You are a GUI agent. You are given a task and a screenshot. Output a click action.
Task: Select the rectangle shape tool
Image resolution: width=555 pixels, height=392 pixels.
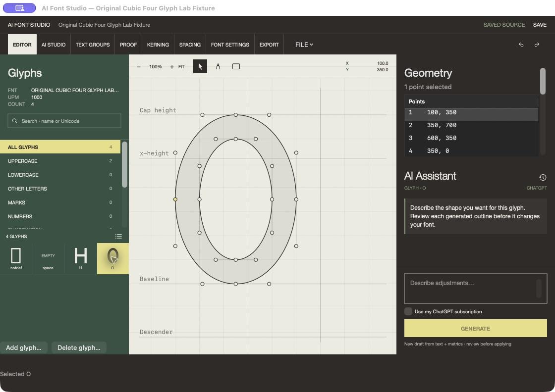[x=236, y=66]
